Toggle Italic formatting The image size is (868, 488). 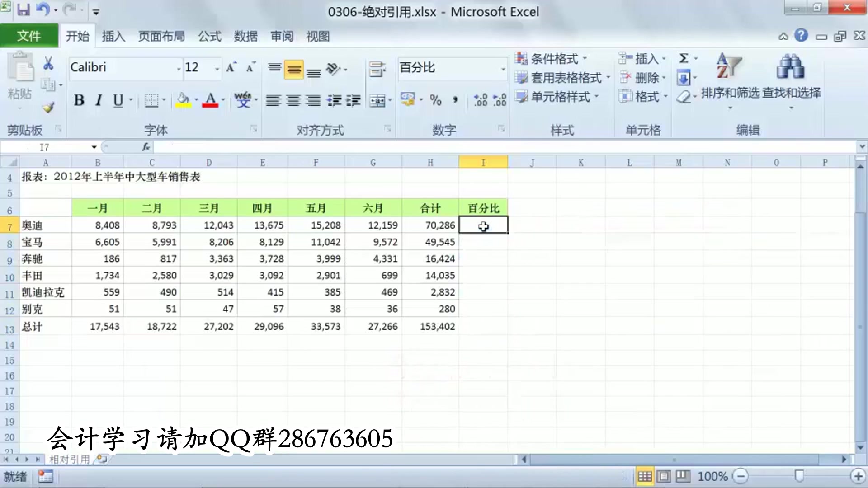click(x=99, y=100)
